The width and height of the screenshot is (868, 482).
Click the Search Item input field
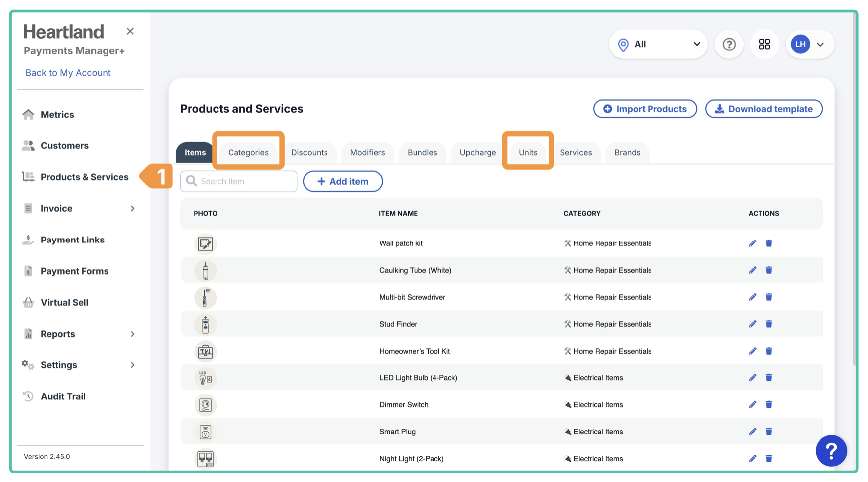tap(245, 182)
